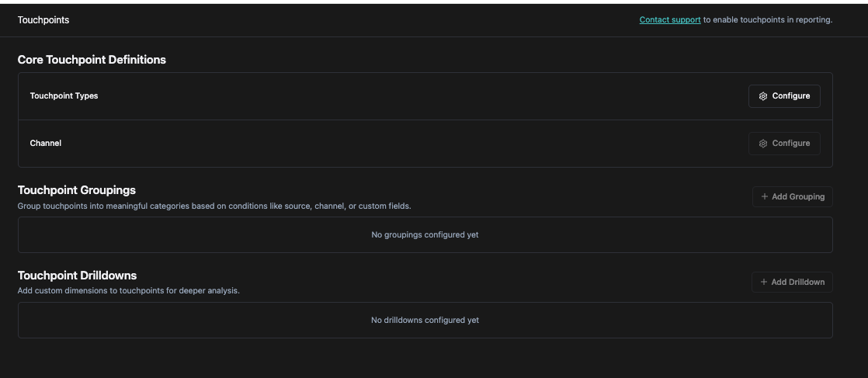868x378 pixels.
Task: Click the groupings description text
Action: point(214,206)
